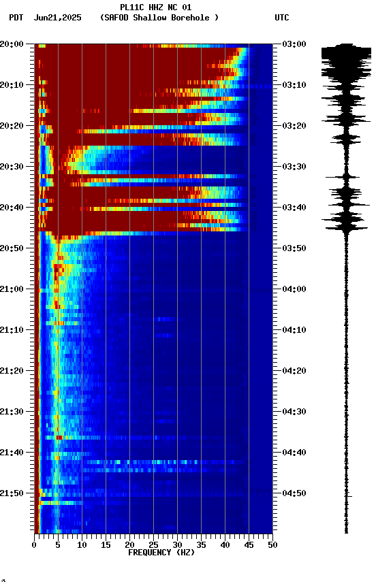
Task: Click the 03:30 UTC time label
Action: click(294, 167)
